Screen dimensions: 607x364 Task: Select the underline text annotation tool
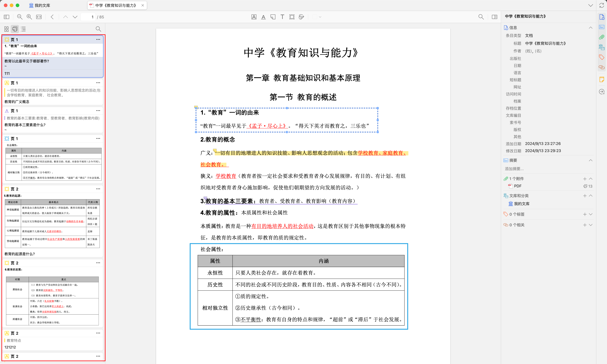pos(263,17)
